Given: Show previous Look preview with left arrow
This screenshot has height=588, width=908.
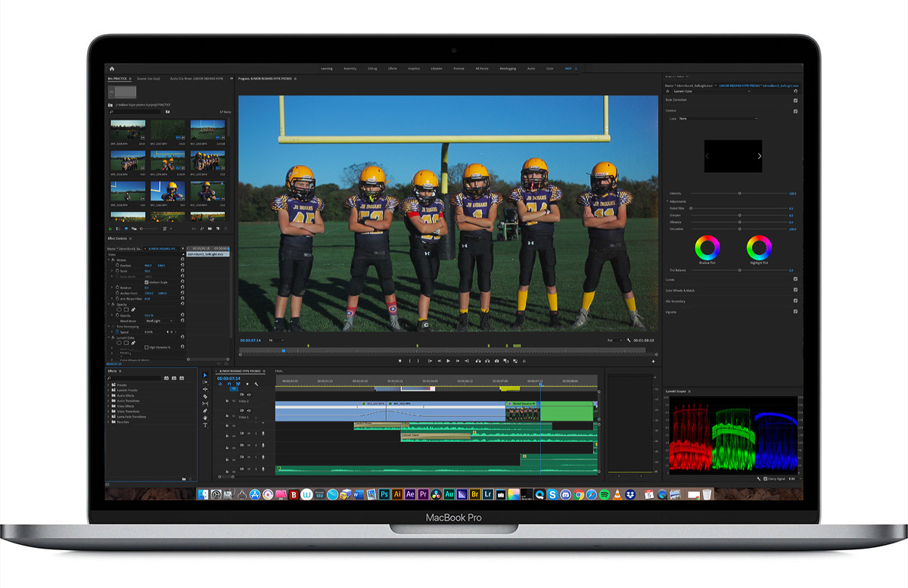Looking at the screenshot, I should click(707, 156).
